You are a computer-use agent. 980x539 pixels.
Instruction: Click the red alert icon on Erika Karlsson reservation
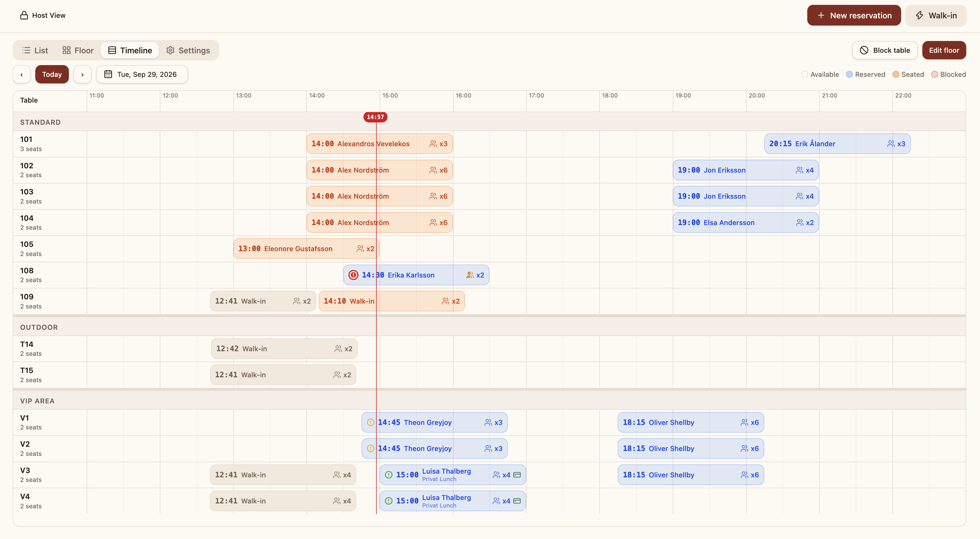click(353, 275)
